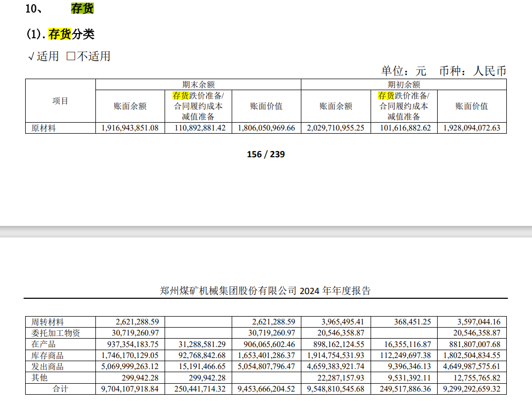Tick the '适用' check mark option
Viewport: 532px width, 401px height.
point(44,56)
